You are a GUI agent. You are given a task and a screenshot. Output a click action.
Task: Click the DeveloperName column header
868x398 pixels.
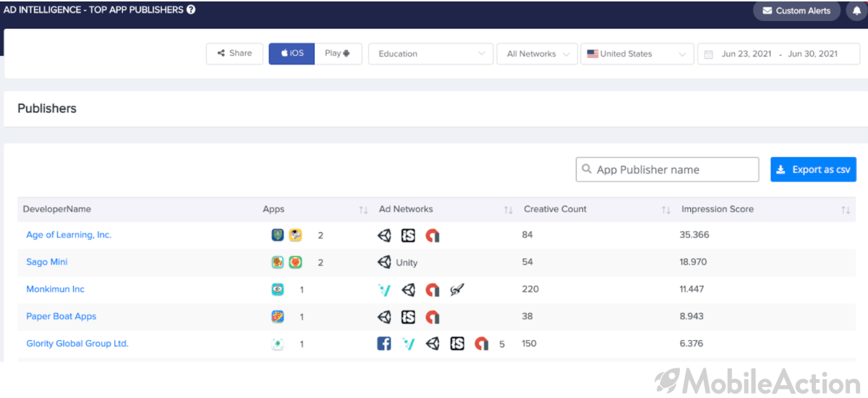(57, 209)
